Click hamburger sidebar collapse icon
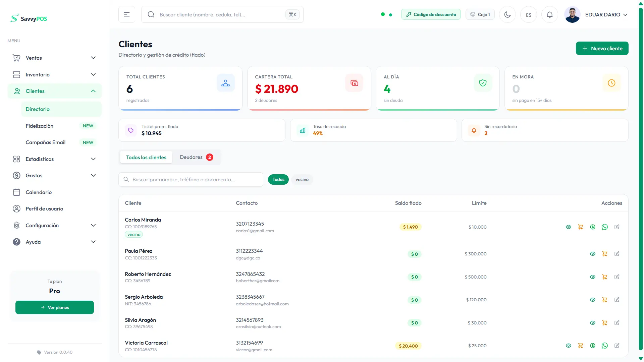This screenshot has height=362, width=644. click(127, 15)
